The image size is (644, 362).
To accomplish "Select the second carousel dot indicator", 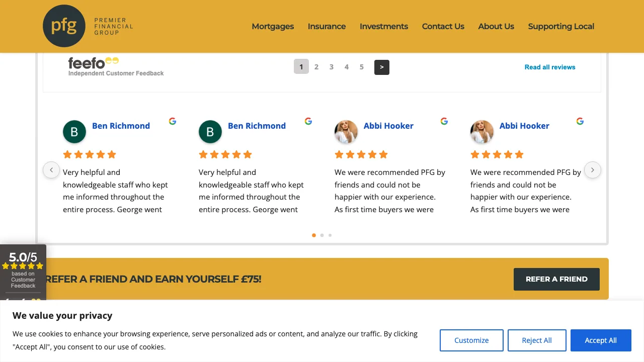I will (x=322, y=235).
